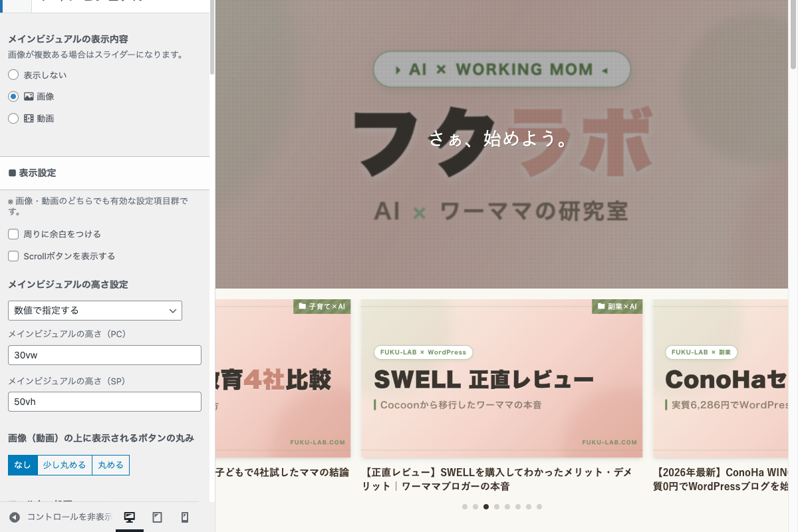Collapse controls with the arrow icon
Screen dimensions: 798x532
[x=14, y=517]
